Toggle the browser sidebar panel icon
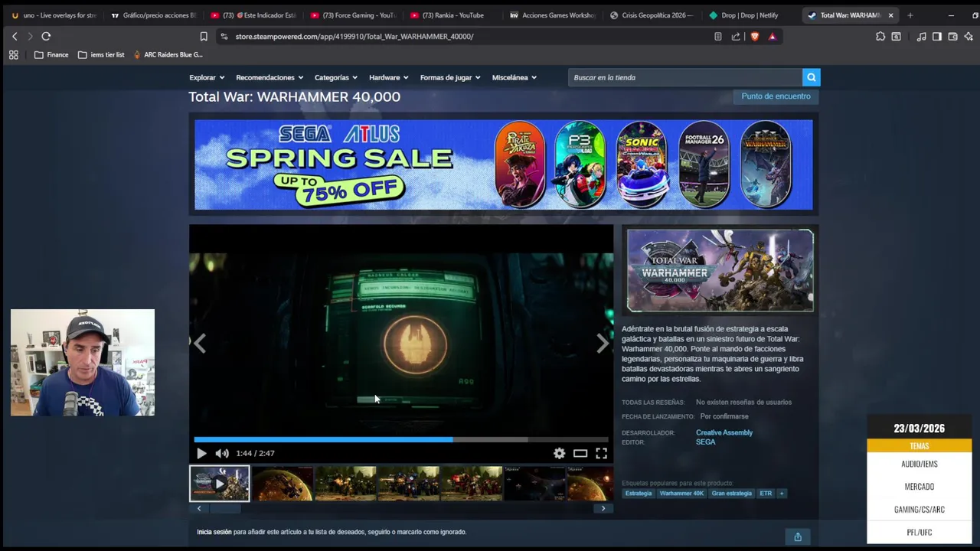980x551 pixels. [x=936, y=36]
